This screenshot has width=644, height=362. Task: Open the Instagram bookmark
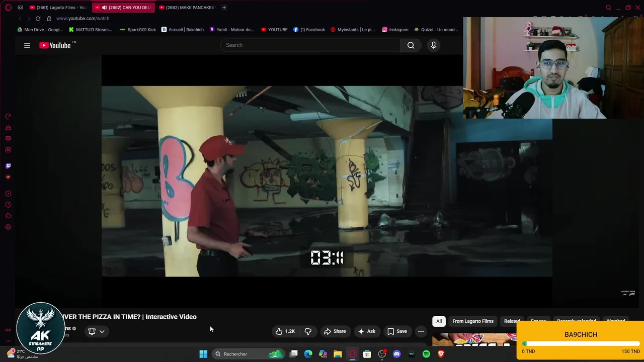tap(395, 30)
